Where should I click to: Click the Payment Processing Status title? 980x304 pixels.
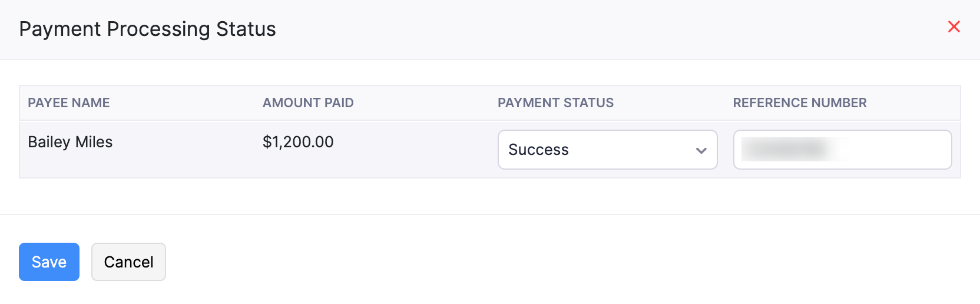click(147, 29)
